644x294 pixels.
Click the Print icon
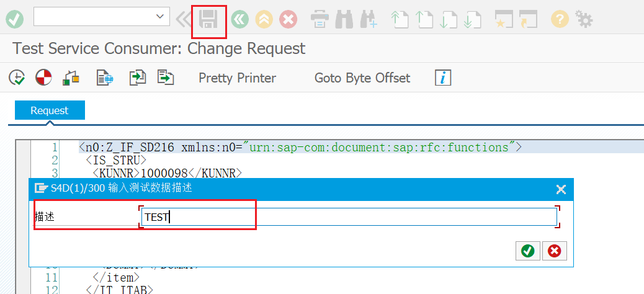tap(319, 19)
